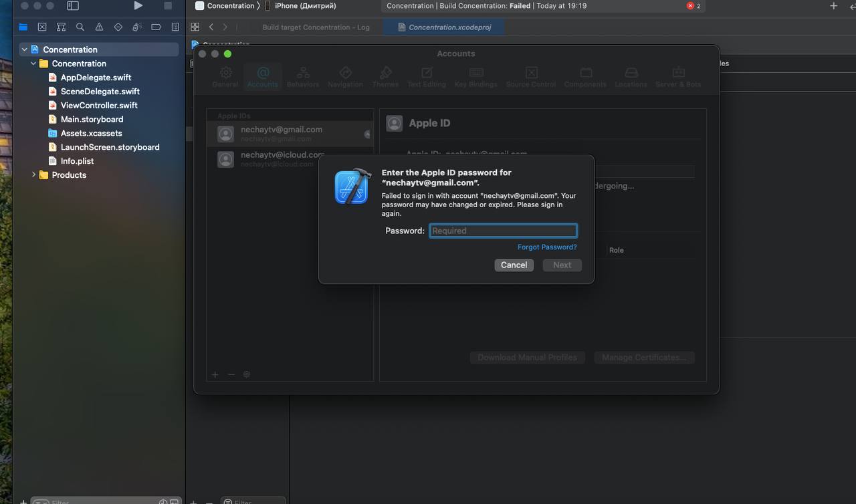Click the Forgot Password? link

[x=547, y=247]
